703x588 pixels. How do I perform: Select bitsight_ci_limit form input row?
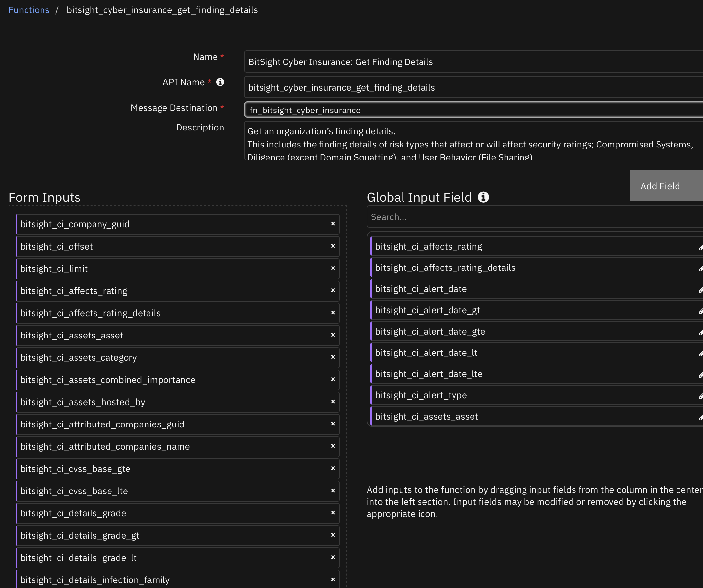click(178, 268)
